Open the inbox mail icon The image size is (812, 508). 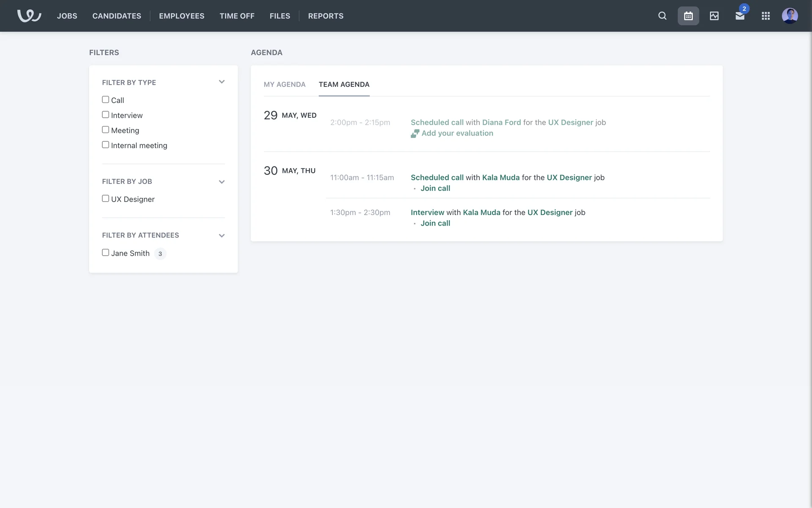(x=740, y=16)
